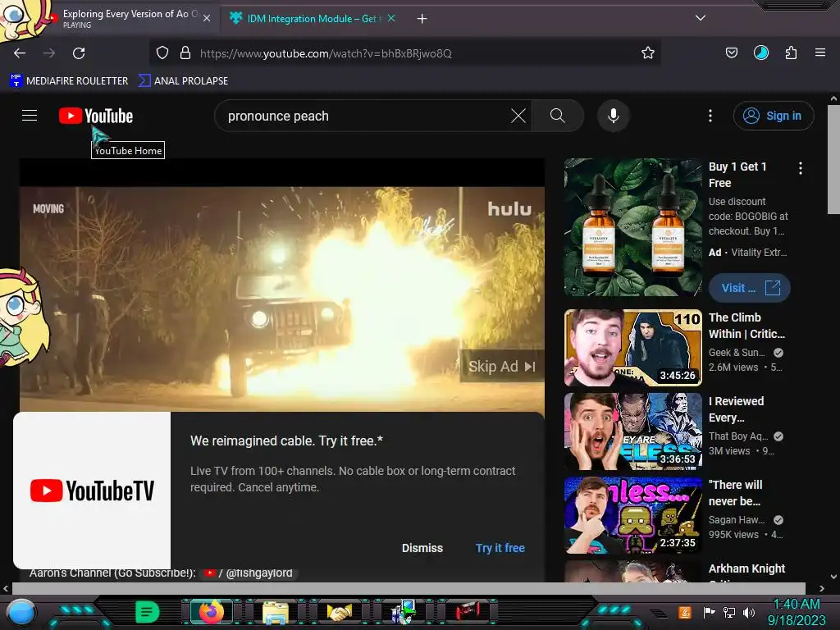Open Action Center flag icon
The height and width of the screenshot is (630, 840).
click(710, 612)
